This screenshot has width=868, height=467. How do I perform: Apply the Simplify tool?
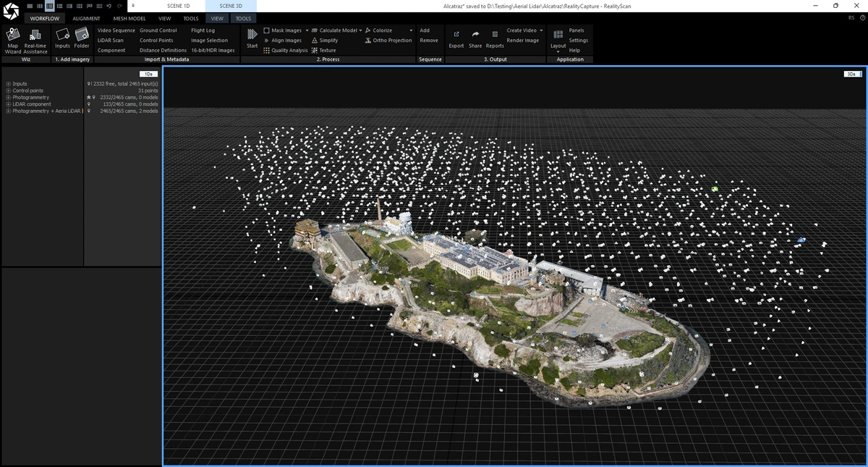pos(324,41)
